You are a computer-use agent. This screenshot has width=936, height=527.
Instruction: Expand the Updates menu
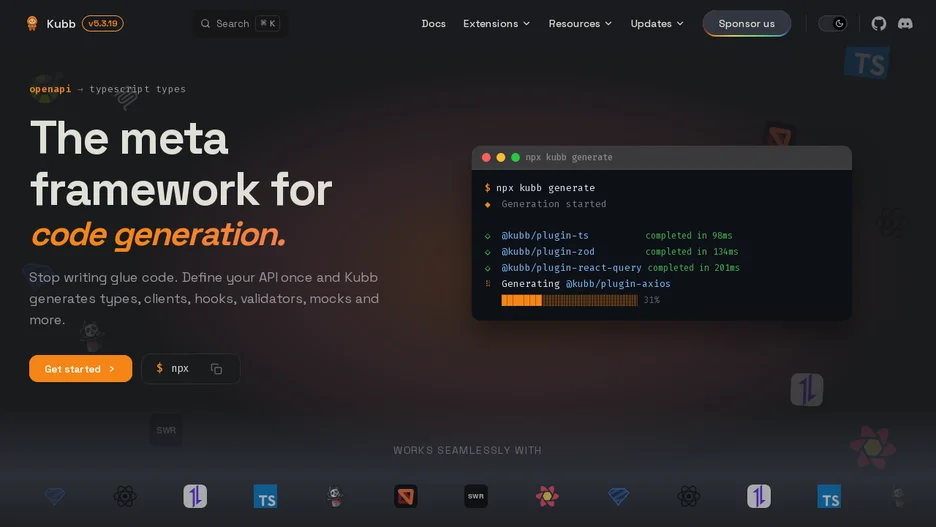pyautogui.click(x=657, y=23)
